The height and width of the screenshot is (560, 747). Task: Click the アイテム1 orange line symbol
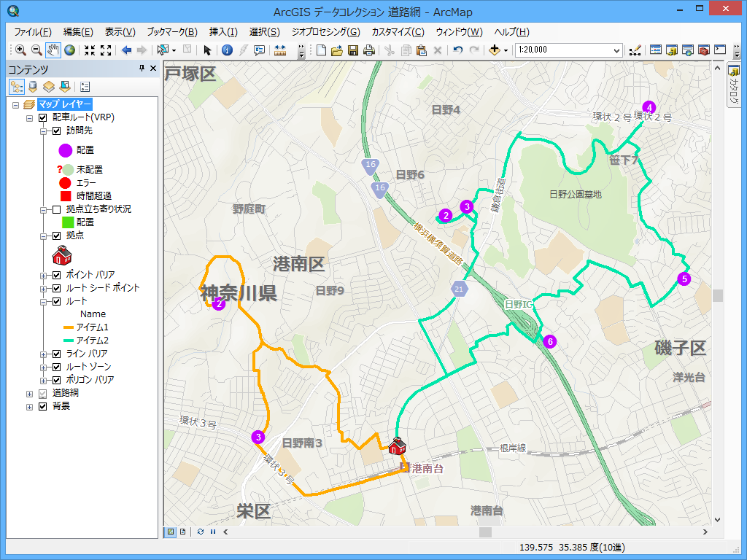click(x=69, y=327)
